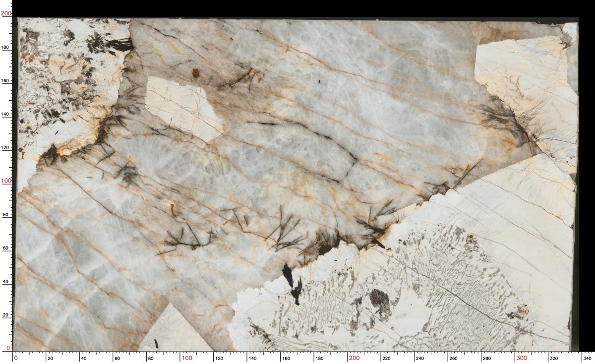
Task: Click the red 100 label on left ruler
Action: pyautogui.click(x=6, y=181)
